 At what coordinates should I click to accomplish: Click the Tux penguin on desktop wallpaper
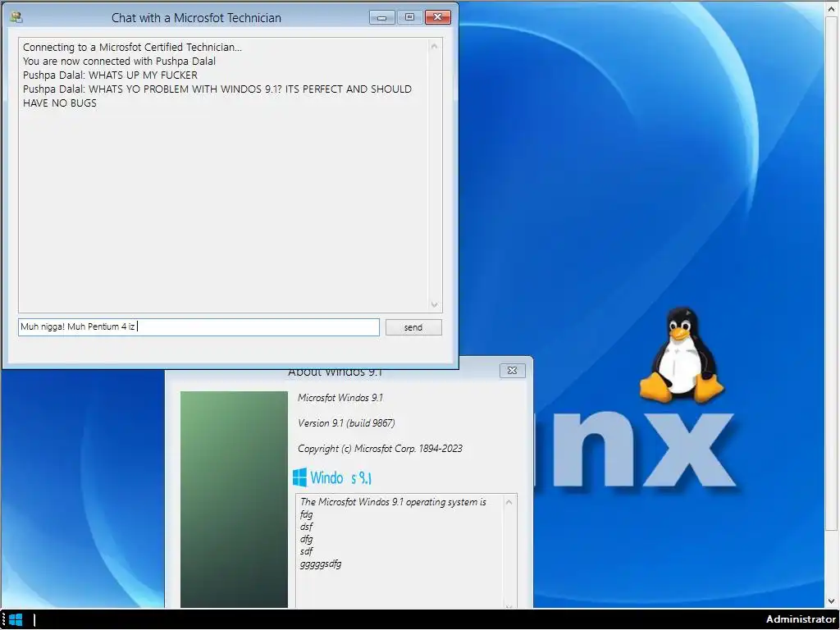(x=682, y=354)
